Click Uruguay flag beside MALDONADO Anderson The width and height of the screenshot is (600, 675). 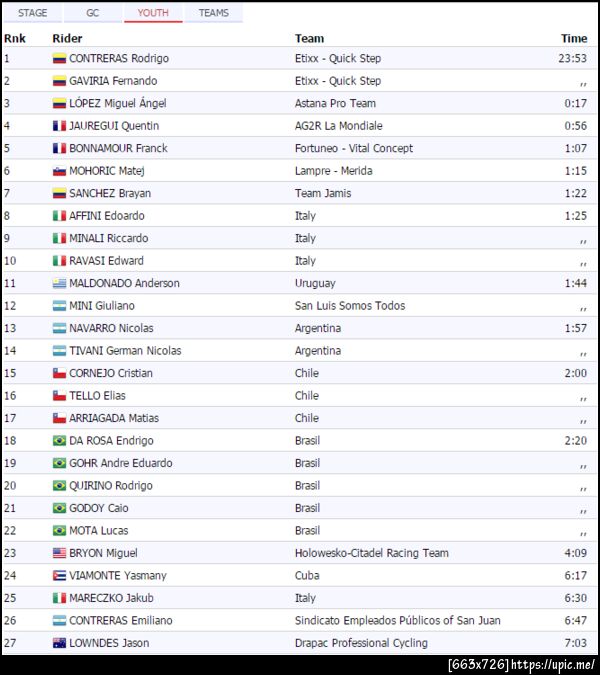click(59, 283)
